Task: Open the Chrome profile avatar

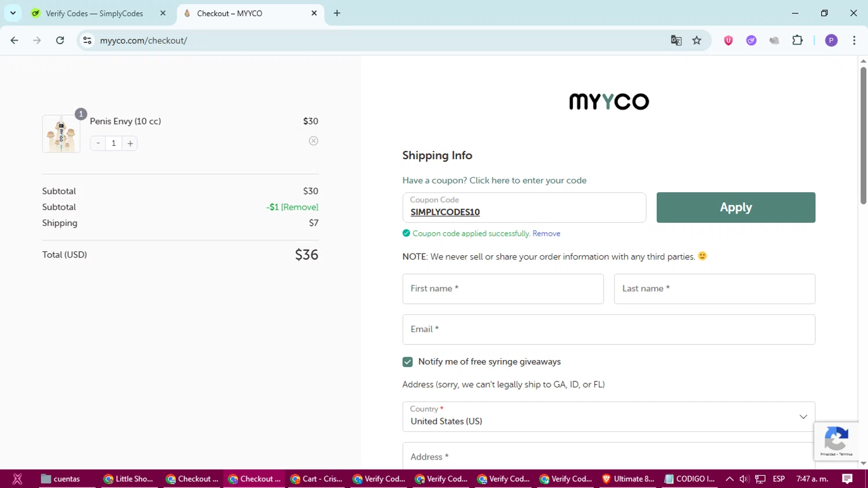Action: point(832,41)
